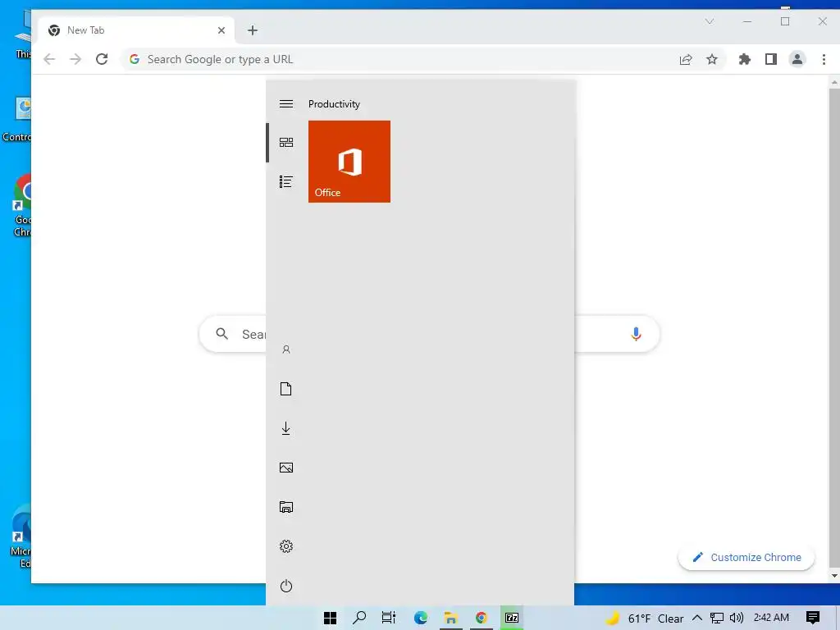The image size is (840, 630).
Task: Open the 61°F Clear weather widget
Action: (645, 619)
